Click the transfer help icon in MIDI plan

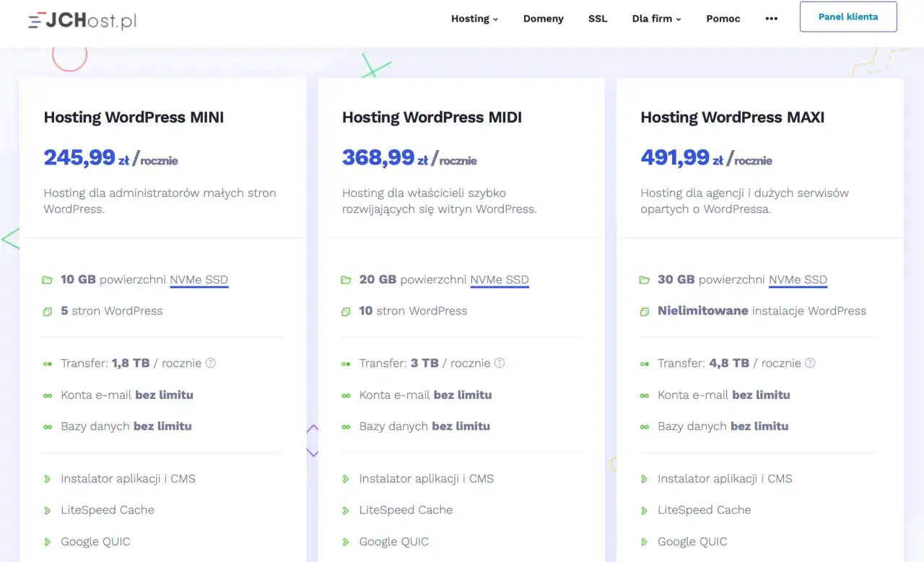(x=500, y=363)
